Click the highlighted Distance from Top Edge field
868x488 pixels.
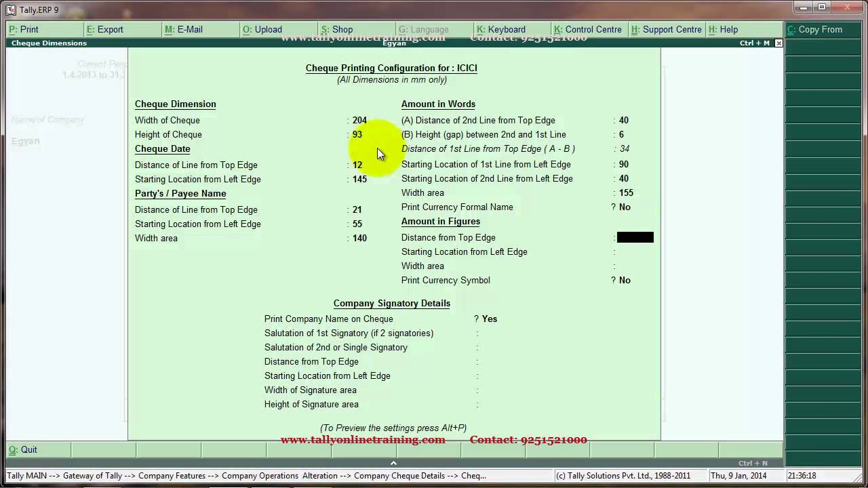(x=635, y=237)
